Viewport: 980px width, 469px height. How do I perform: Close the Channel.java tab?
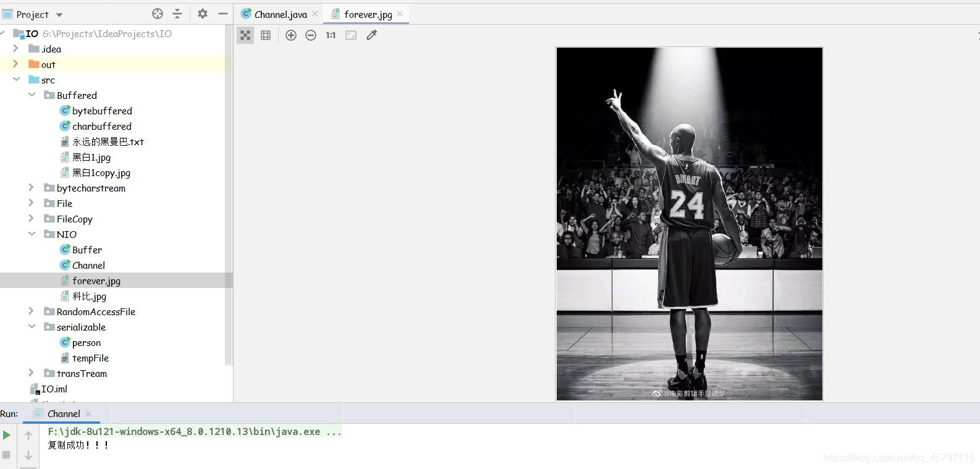pos(315,14)
